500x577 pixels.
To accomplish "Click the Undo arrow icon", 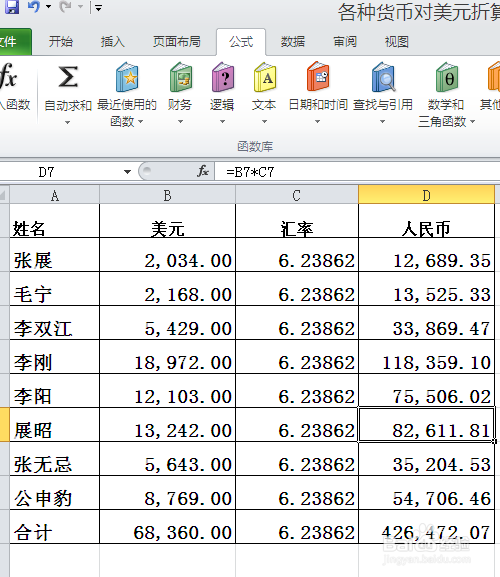I will coord(35,7).
